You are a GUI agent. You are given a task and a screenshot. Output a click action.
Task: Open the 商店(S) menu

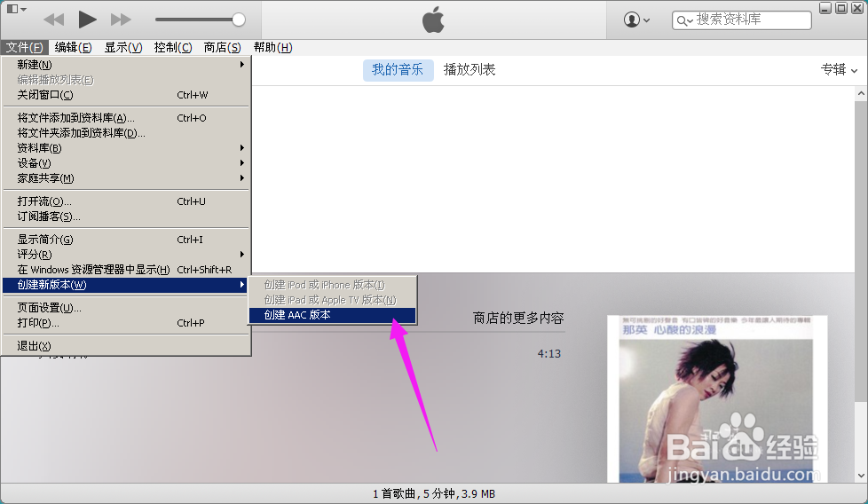point(223,48)
